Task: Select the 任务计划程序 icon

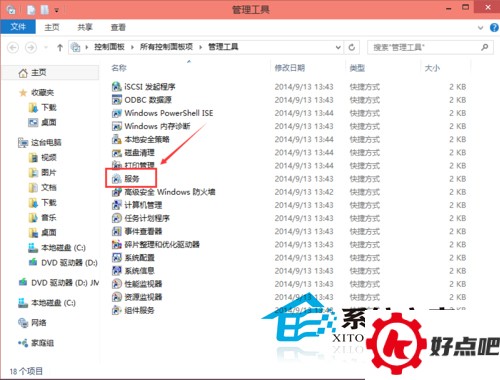Action: click(x=116, y=218)
